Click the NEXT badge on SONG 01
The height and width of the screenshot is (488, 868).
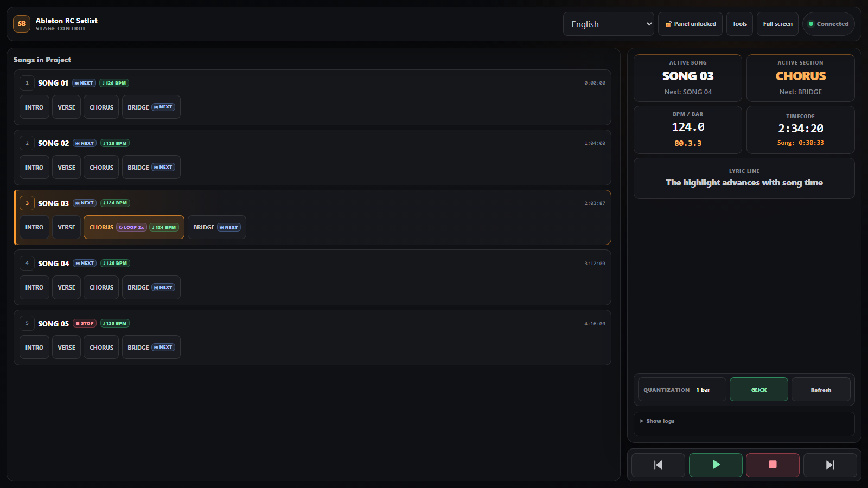click(x=84, y=83)
